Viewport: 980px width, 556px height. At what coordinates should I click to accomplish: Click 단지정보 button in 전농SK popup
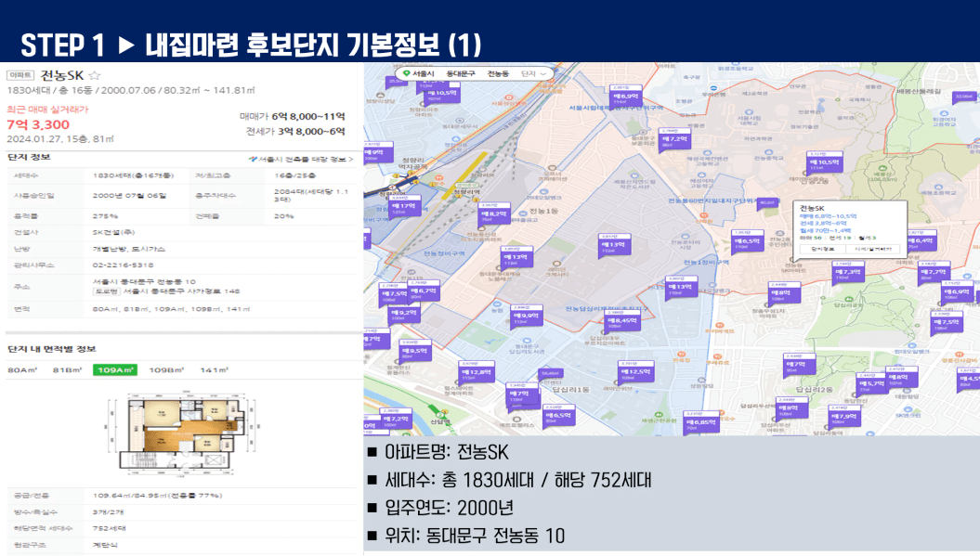[x=822, y=249]
